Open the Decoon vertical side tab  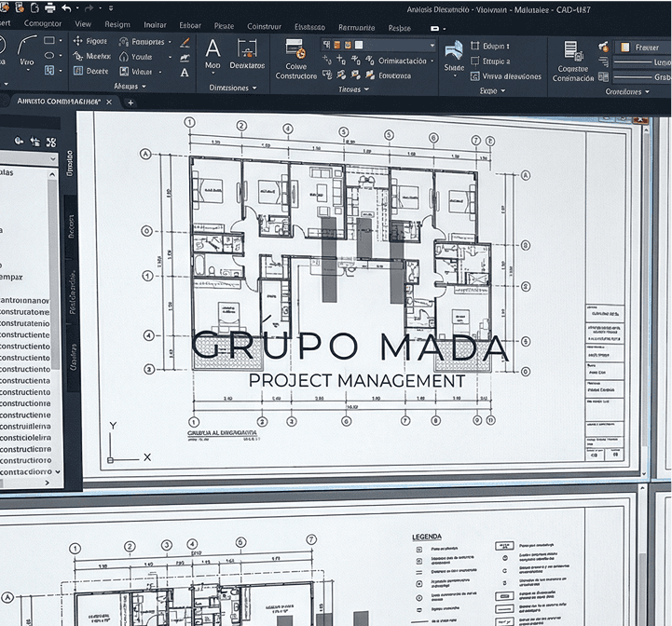click(x=71, y=226)
